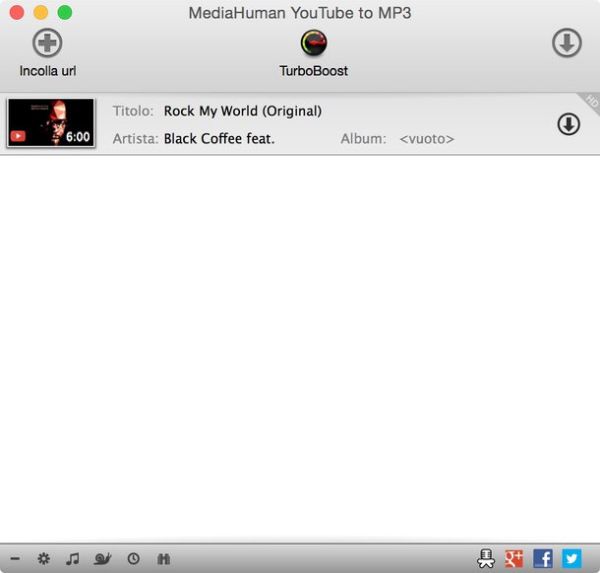Share via the Google+ icon
This screenshot has height=573, width=600.
click(x=514, y=559)
